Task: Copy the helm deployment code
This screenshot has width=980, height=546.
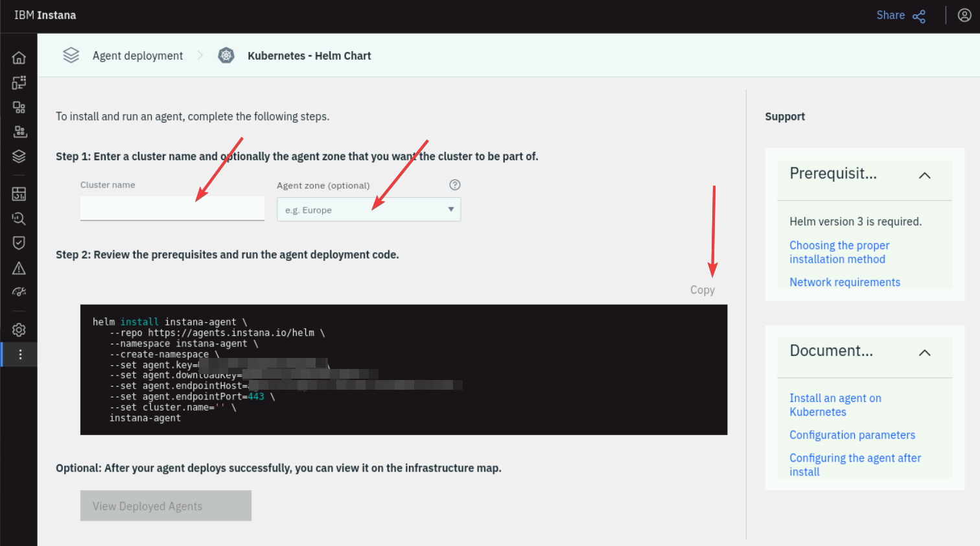Action: pyautogui.click(x=703, y=290)
